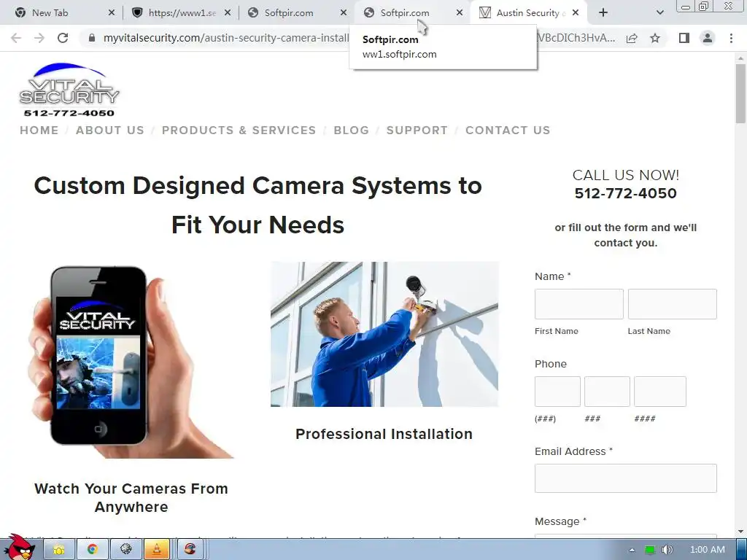Click the middle phone ### field
Image resolution: width=747 pixels, height=560 pixels.
[x=607, y=392]
